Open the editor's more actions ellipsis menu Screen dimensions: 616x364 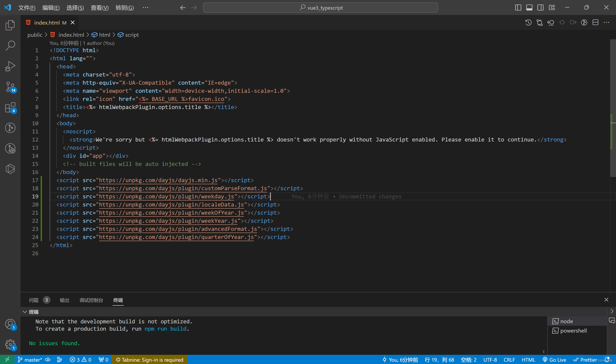pyautogui.click(x=606, y=23)
